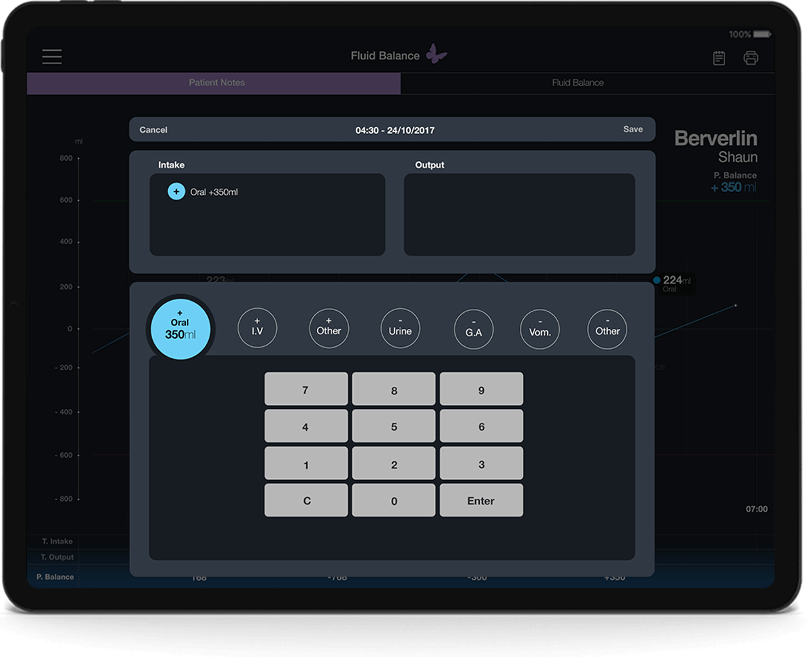This screenshot has height=657, width=812.
Task: Tap the blue plus icon beside Oral +350ml
Action: point(176,192)
